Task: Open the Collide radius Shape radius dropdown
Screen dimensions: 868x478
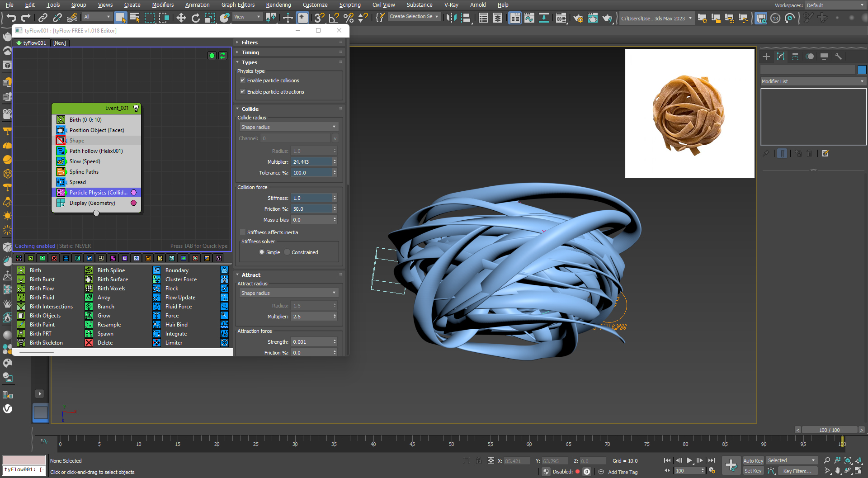Action: tap(288, 127)
